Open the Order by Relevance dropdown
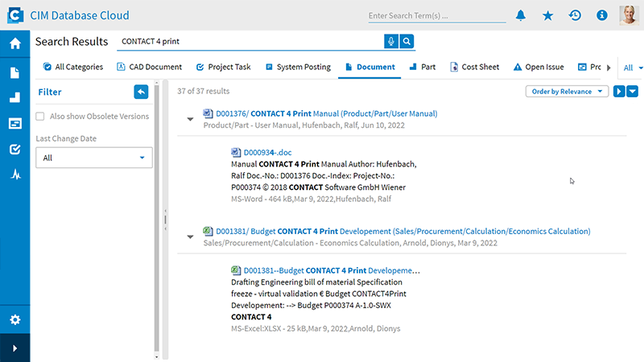This screenshot has width=644, height=362. point(568,92)
